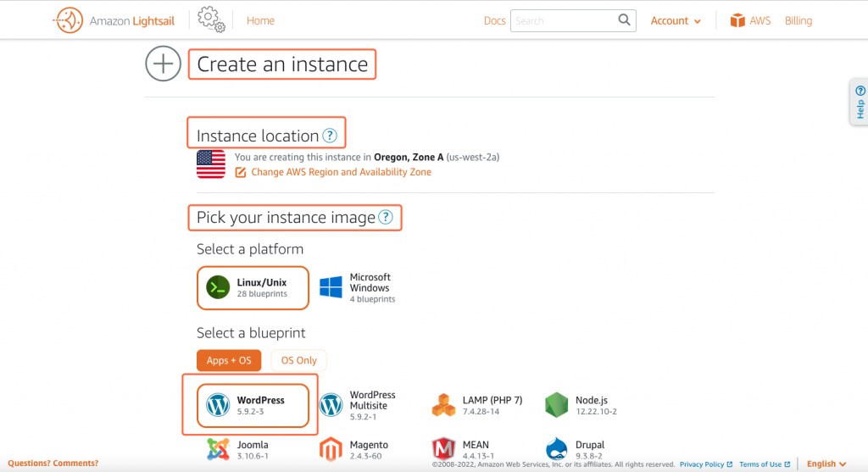Click the circled plus create icon
Viewport: 868px width, 472px height.
coord(164,64)
